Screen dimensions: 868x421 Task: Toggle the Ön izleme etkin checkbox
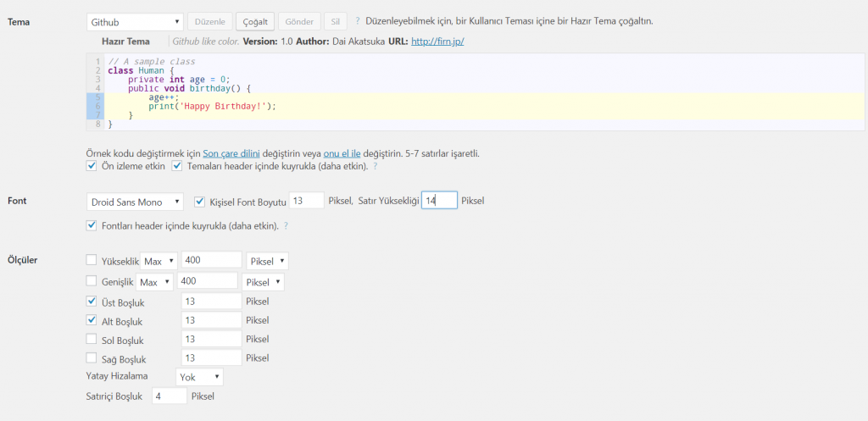(92, 165)
